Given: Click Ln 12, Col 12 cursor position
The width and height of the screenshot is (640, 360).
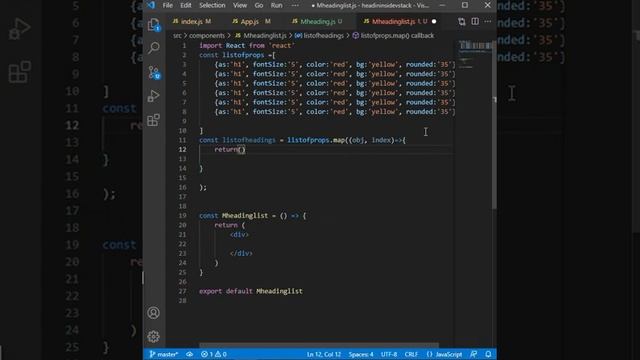Looking at the screenshot, I should (324, 354).
